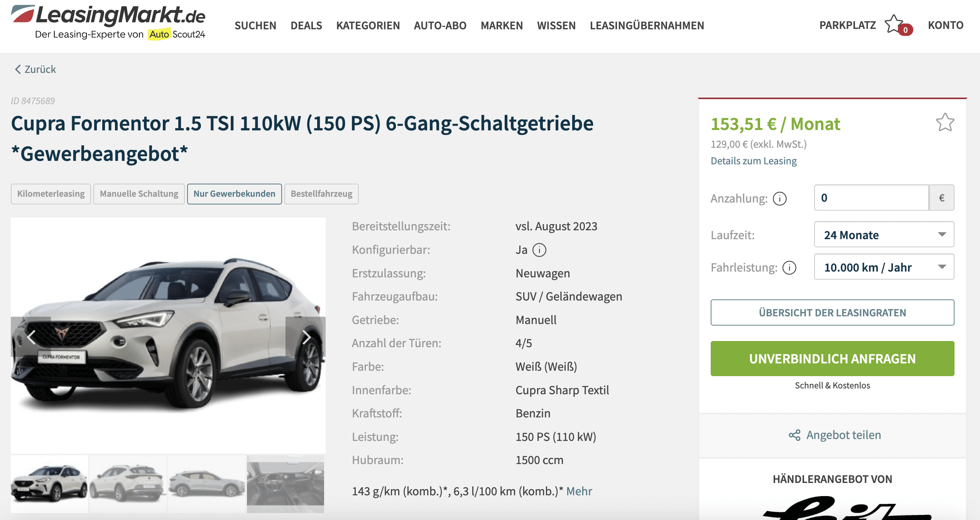Click UNVERBINDLICH ANFRAGEN button
The height and width of the screenshot is (520, 980).
pyautogui.click(x=833, y=358)
